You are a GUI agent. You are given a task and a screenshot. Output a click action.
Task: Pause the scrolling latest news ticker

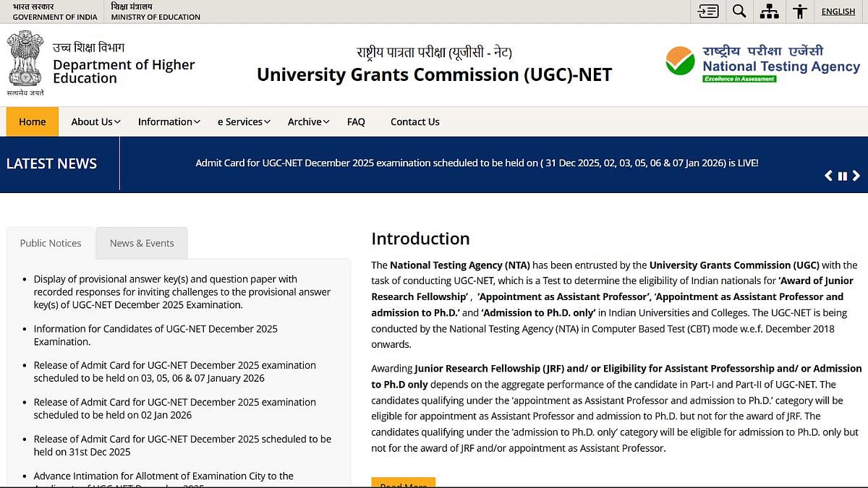point(842,175)
